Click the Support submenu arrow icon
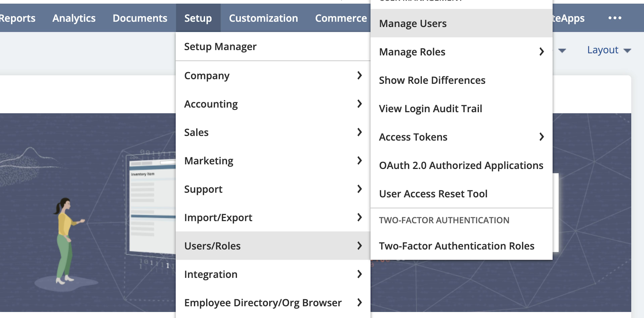This screenshot has width=644, height=318. click(x=359, y=189)
